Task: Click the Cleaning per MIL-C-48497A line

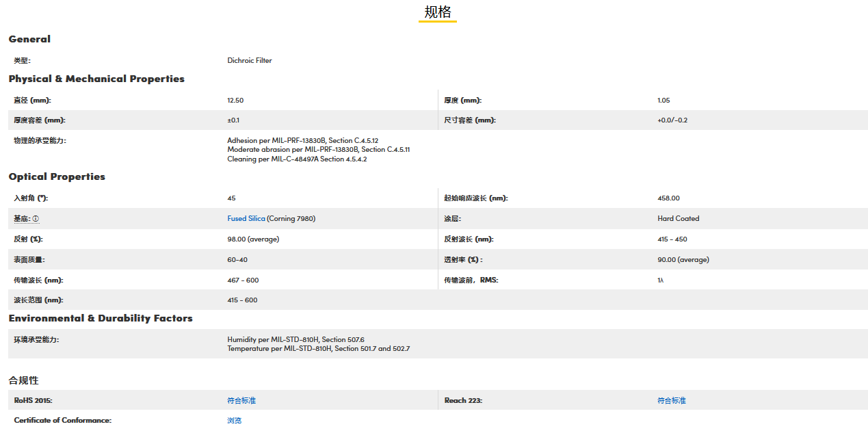Action: coord(297,159)
